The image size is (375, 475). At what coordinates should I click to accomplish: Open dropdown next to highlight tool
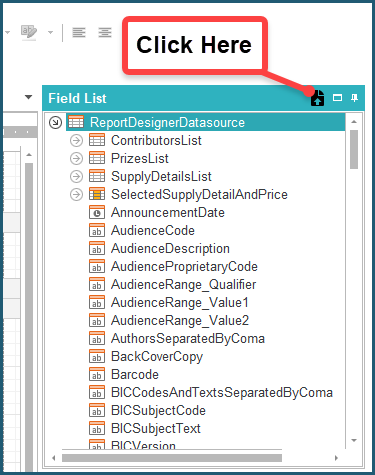pyautogui.click(x=50, y=32)
